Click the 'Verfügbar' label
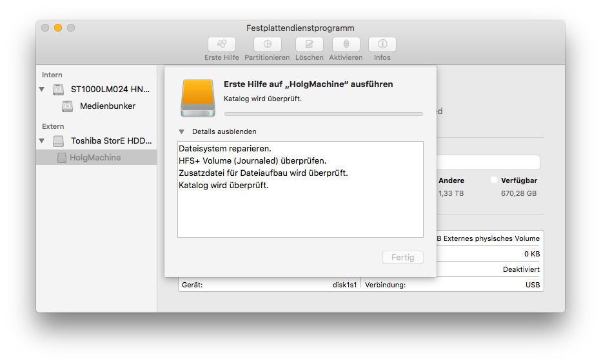The image size is (601, 364). pos(519,180)
